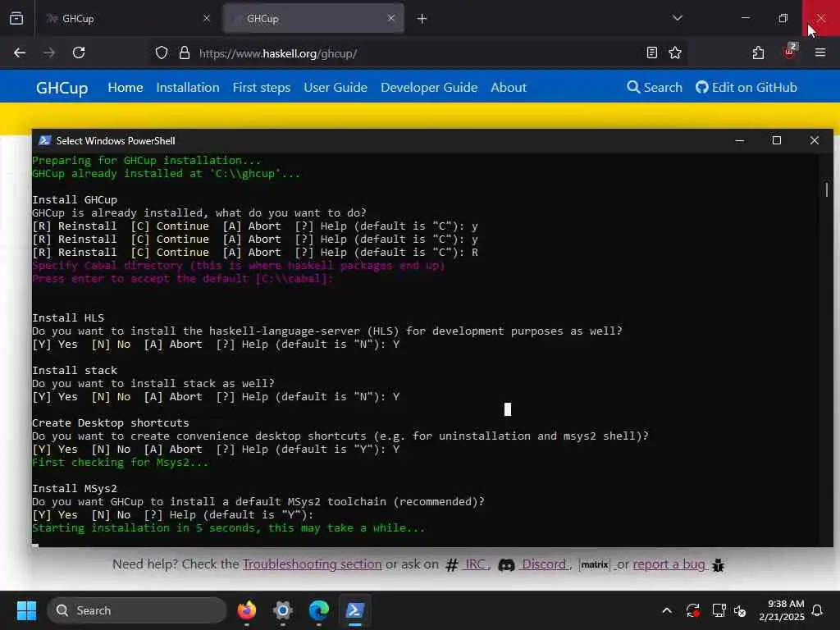Image resolution: width=840 pixels, height=630 pixels.
Task: Click the PowerShell vertical scrollbar thumb
Action: coord(827,189)
